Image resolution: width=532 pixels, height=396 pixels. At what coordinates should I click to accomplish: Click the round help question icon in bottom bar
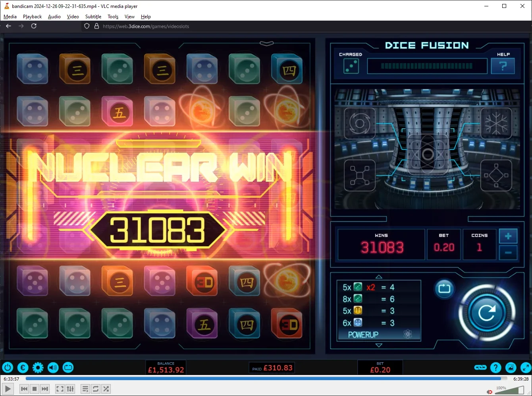tap(496, 368)
